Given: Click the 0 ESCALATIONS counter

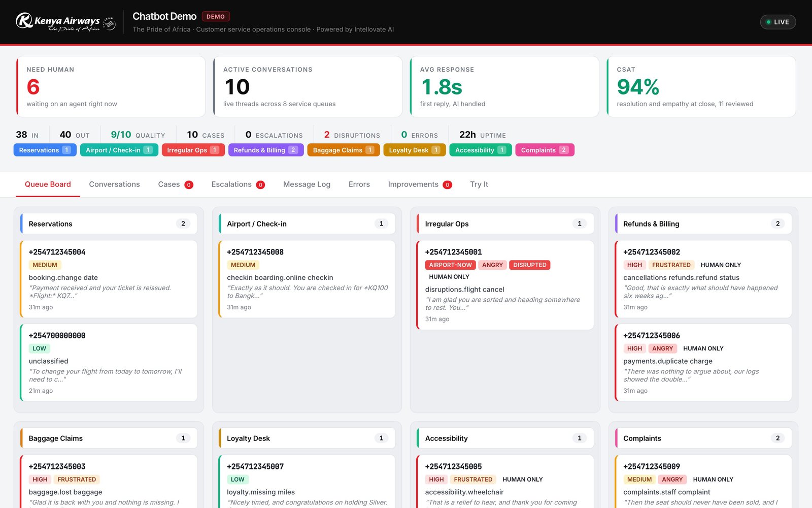Looking at the screenshot, I should coord(274,135).
